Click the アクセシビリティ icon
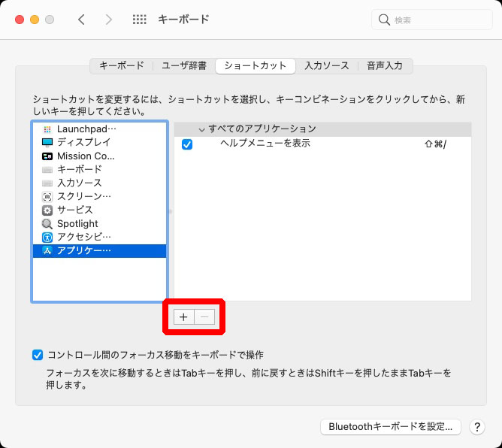Screen dimensions: 502x448 [x=47, y=238]
